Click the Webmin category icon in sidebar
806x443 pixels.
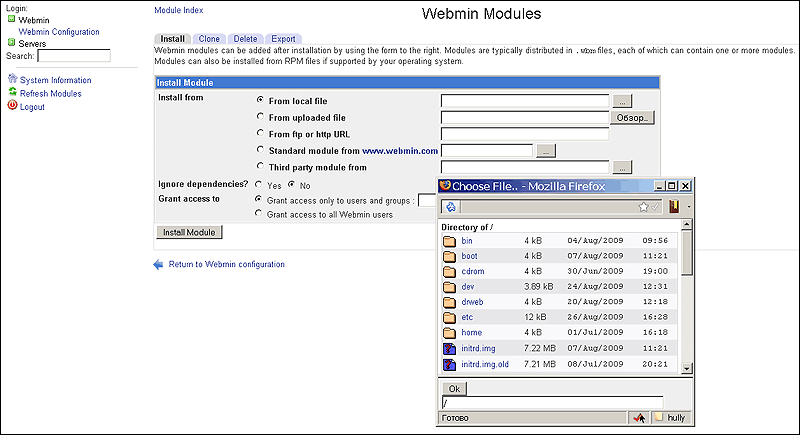point(11,19)
